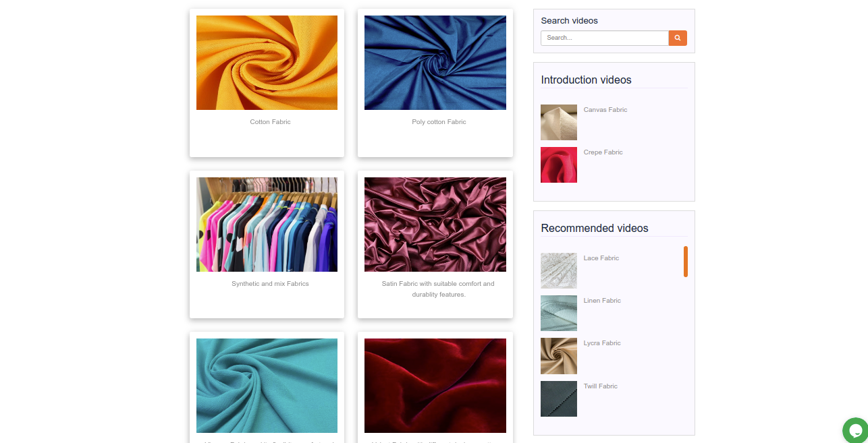This screenshot has width=868, height=443.
Task: Click the Recommended videos heading
Action: click(x=595, y=228)
